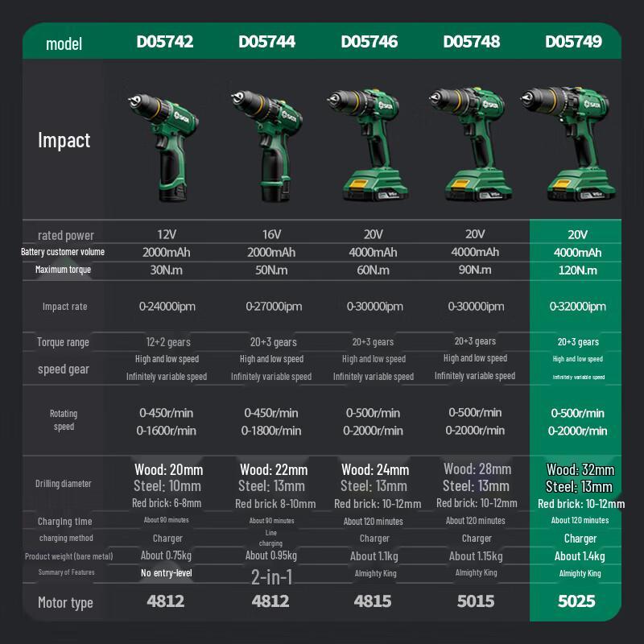Click the D05744 drill image

267,147
